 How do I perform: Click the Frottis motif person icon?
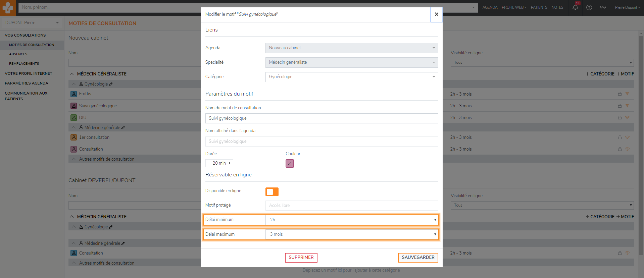pos(73,94)
